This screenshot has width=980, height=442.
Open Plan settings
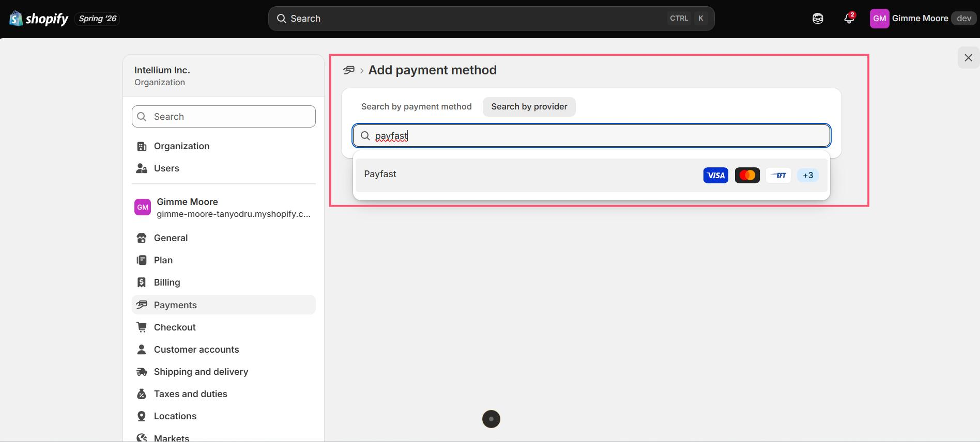(x=223, y=260)
